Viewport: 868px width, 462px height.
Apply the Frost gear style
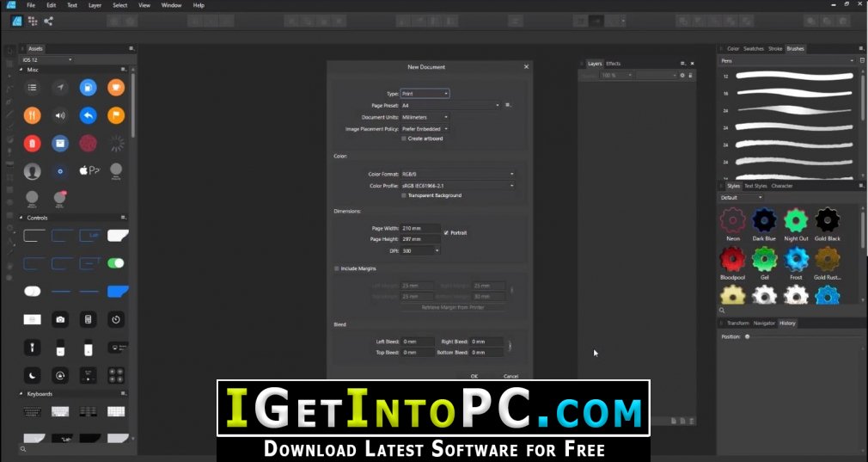[x=796, y=259]
